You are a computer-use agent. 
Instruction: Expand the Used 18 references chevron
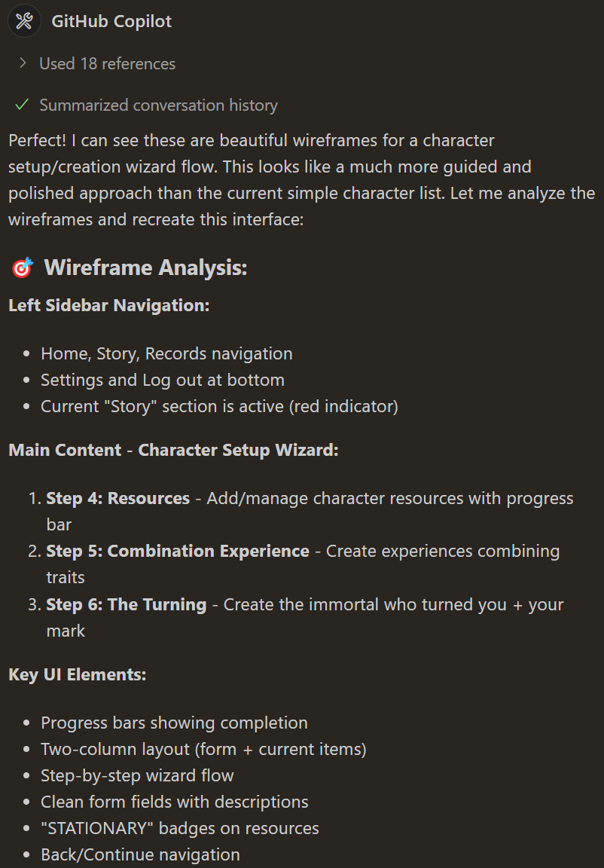pos(23,63)
